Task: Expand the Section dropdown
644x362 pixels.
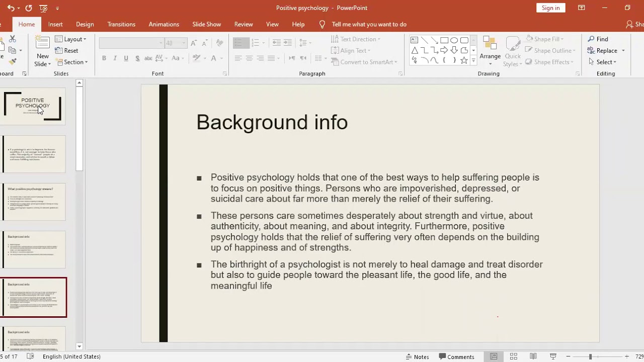Action: tap(71, 62)
